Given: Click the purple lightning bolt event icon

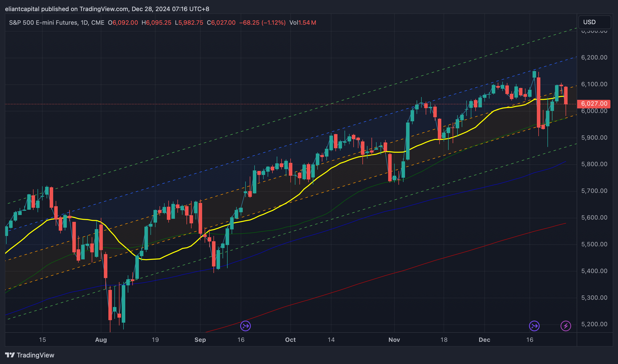Looking at the screenshot, I should tap(566, 326).
